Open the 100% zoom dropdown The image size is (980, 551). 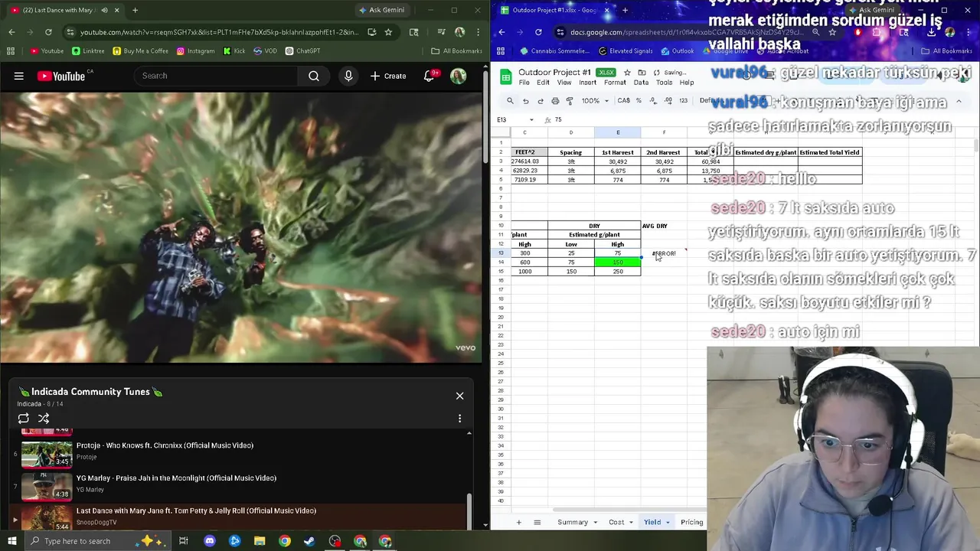[x=594, y=101]
